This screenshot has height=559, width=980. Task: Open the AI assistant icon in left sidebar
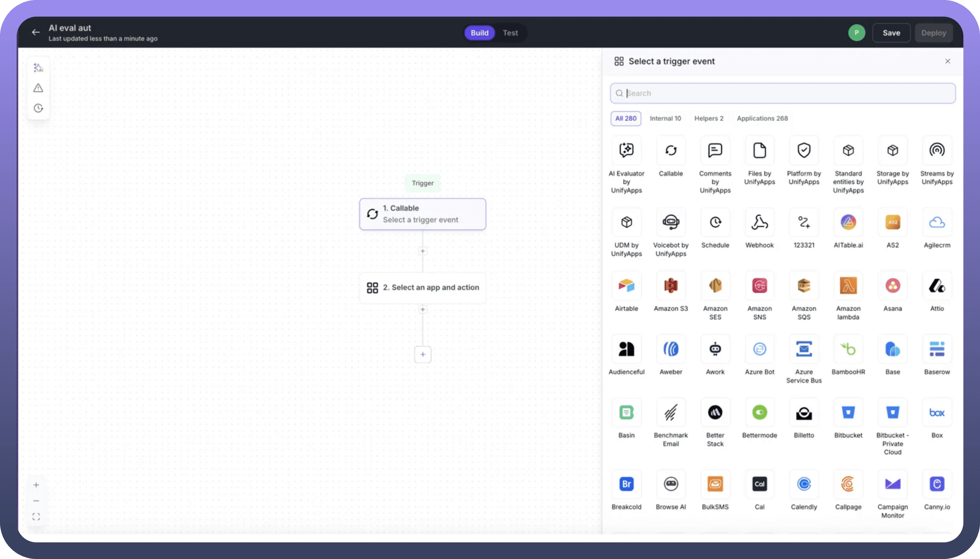38,68
